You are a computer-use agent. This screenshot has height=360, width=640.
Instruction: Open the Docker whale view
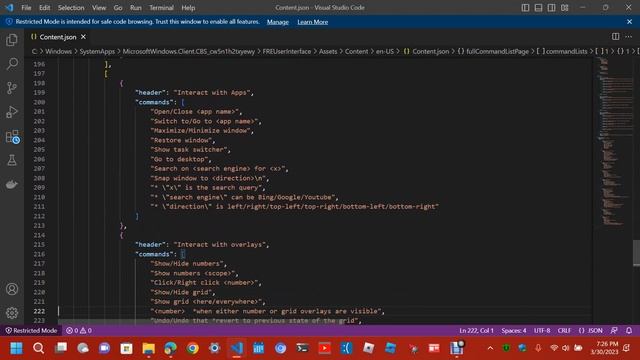coord(12,184)
